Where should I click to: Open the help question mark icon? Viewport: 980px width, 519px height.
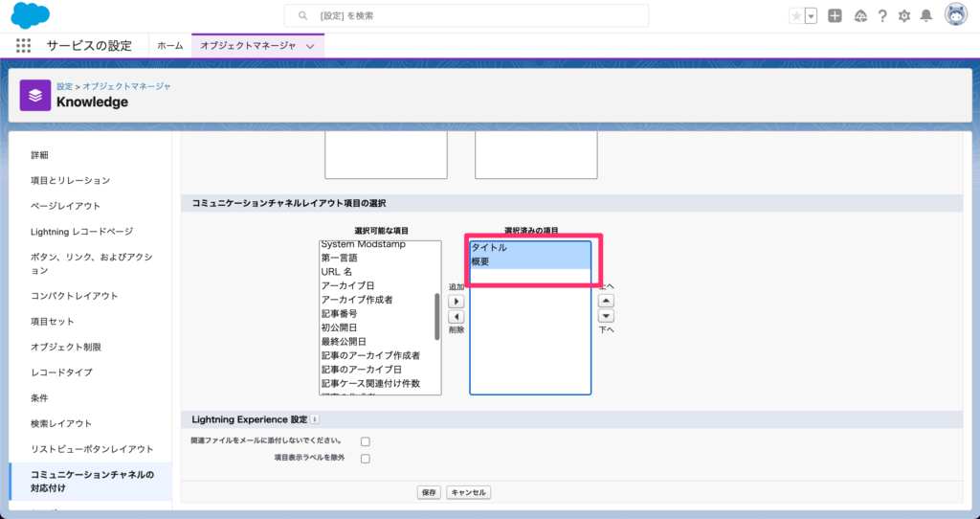click(881, 16)
